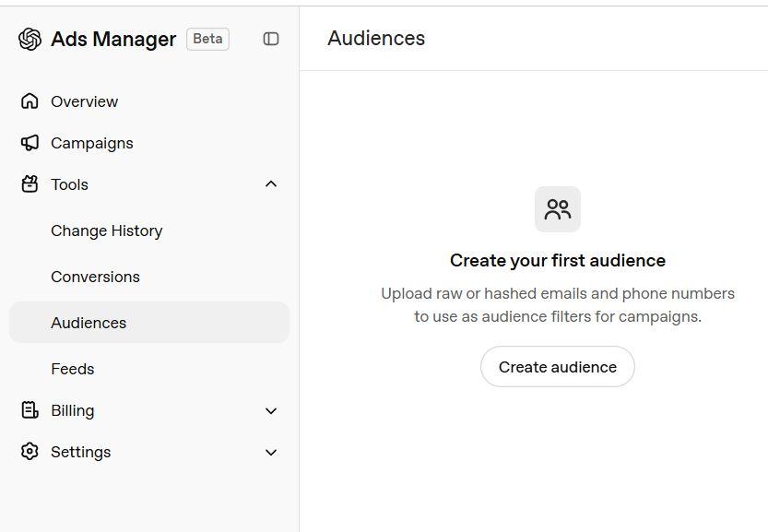Viewport: 768px width, 532px height.
Task: Expand the Settings section chevron
Action: [271, 452]
